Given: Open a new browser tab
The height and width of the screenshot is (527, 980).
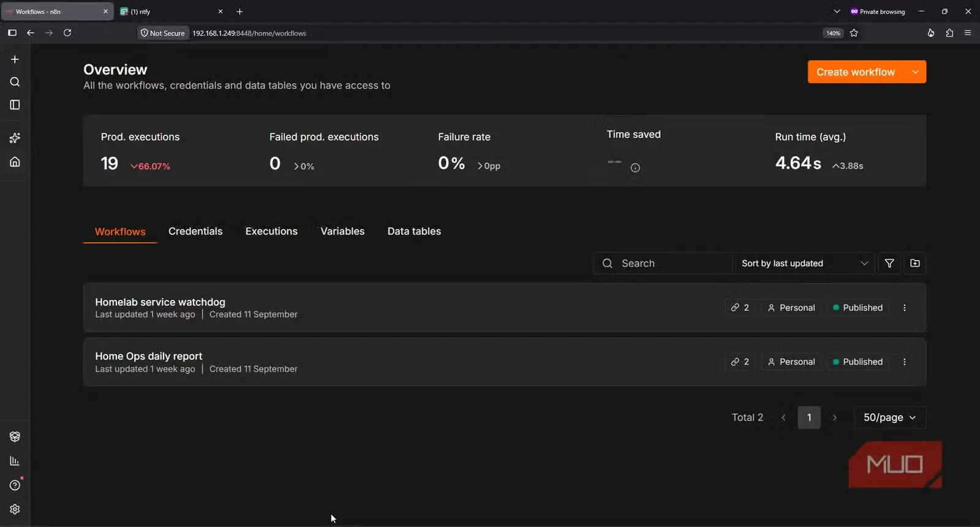Looking at the screenshot, I should click(x=239, y=12).
